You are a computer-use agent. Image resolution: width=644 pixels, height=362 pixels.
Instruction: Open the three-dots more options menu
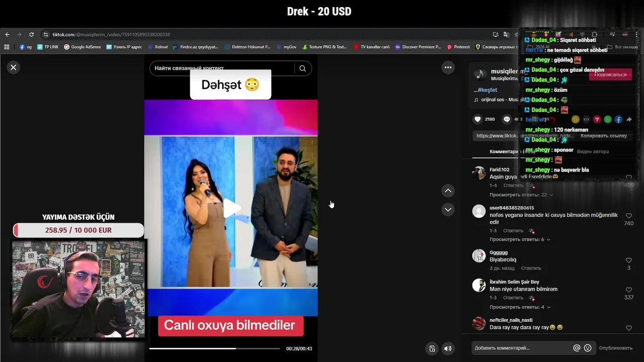click(448, 67)
